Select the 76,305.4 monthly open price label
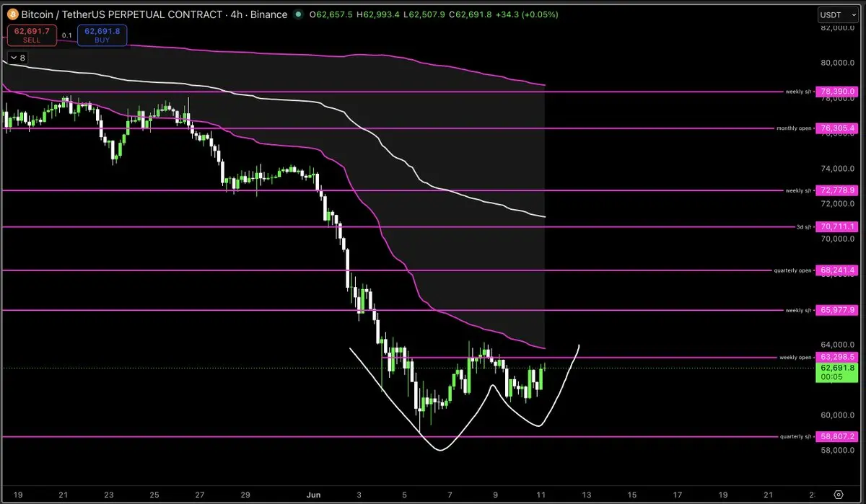This screenshot has width=866, height=504. pos(837,128)
